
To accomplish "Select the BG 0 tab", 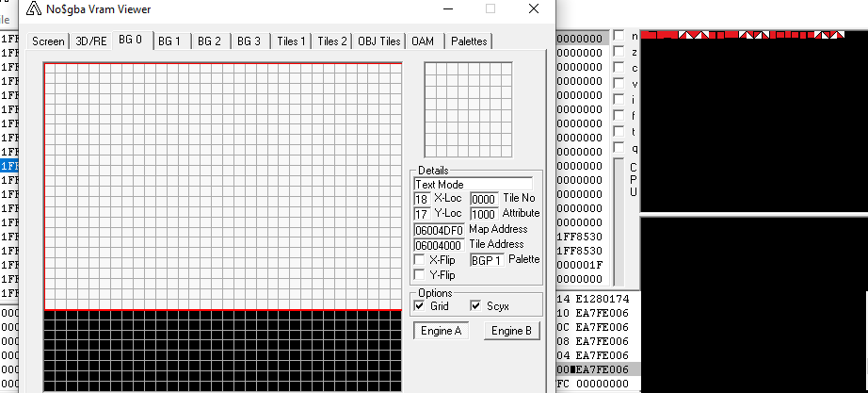I will click(132, 40).
